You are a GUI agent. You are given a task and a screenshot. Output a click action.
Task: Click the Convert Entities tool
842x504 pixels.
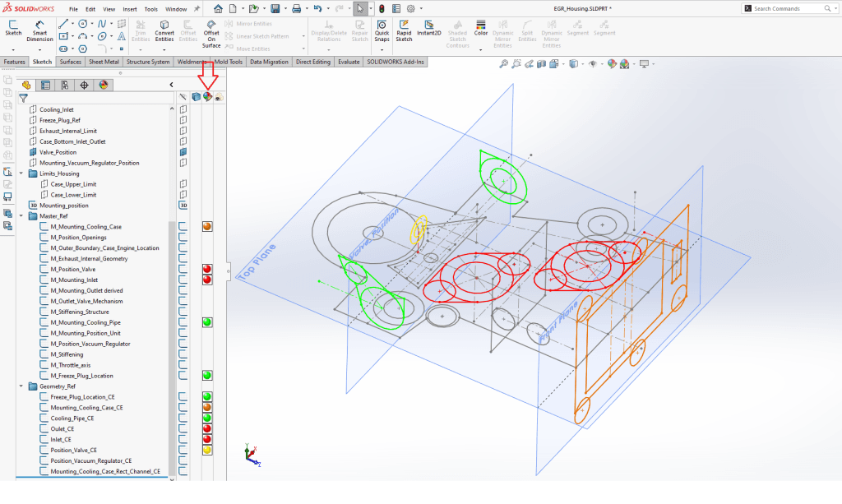point(164,30)
